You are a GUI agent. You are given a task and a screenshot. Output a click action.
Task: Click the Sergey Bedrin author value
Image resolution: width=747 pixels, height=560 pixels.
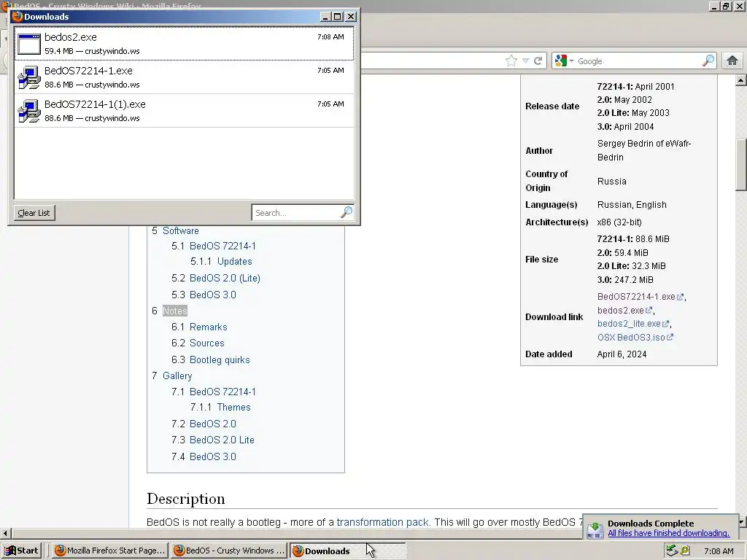pos(644,150)
